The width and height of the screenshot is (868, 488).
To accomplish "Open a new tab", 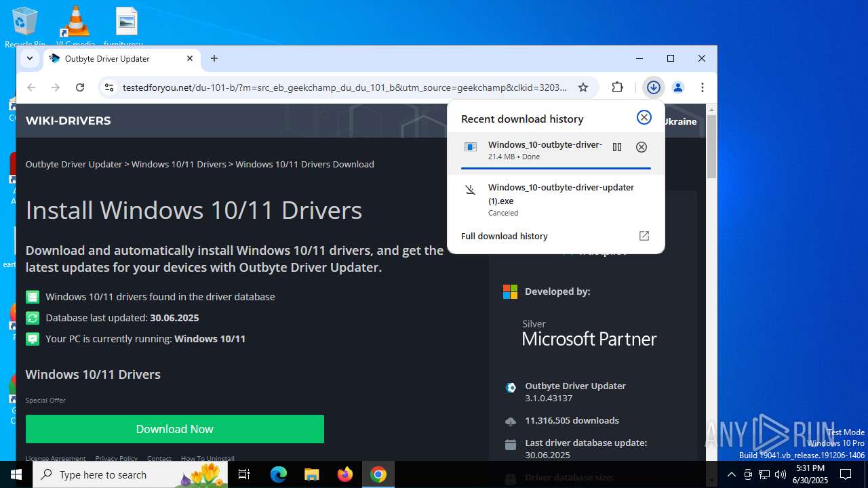I will (x=214, y=58).
